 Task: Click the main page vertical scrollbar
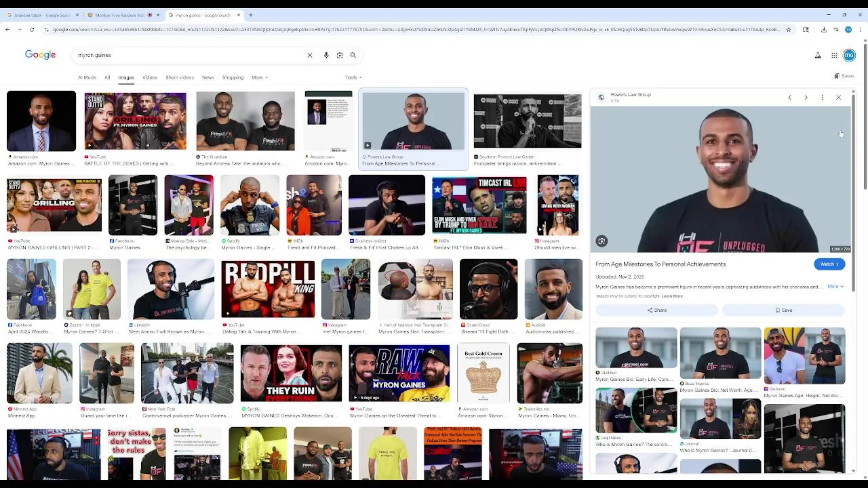[865, 115]
